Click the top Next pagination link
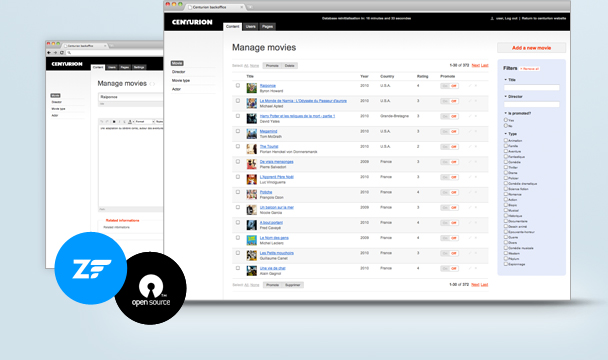 pyautogui.click(x=475, y=65)
